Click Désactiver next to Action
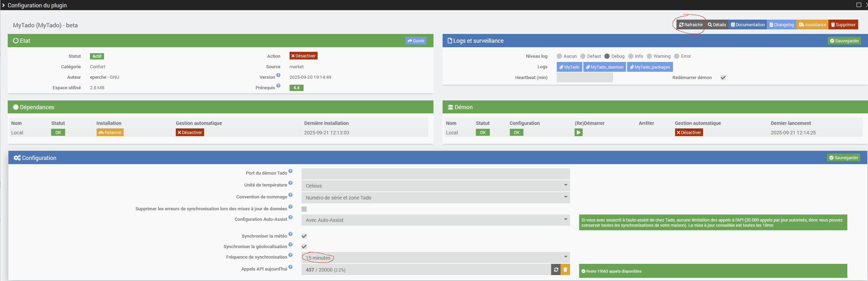This screenshot has width=868, height=281. point(304,56)
